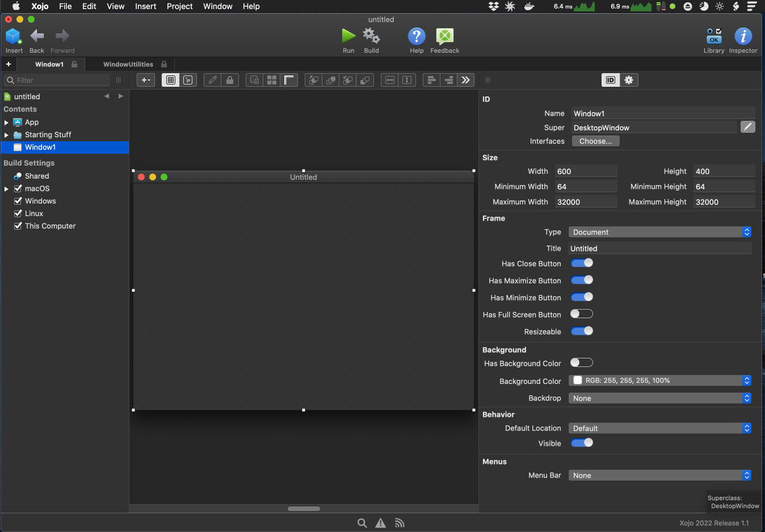Click the Build gears icon
The image size is (765, 532).
[x=371, y=36]
